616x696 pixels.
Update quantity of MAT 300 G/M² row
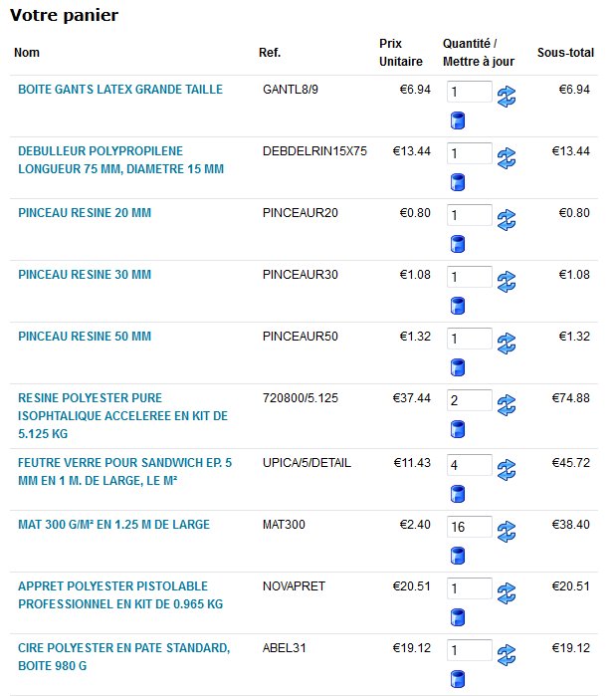[507, 531]
